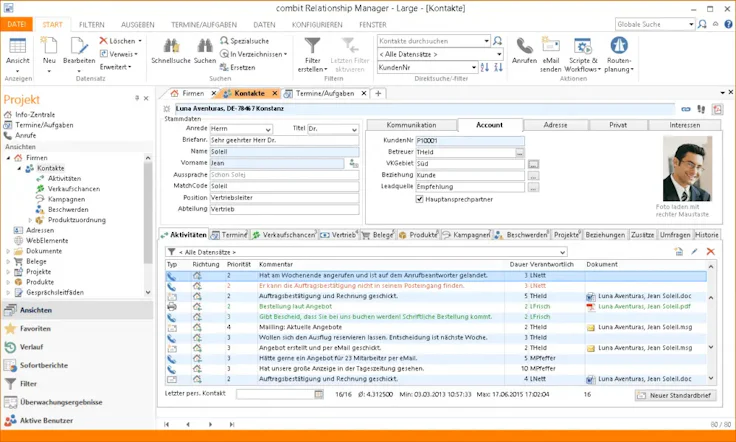736x442 pixels.
Task: Click the contact photo thumbnail
Action: (x=687, y=169)
